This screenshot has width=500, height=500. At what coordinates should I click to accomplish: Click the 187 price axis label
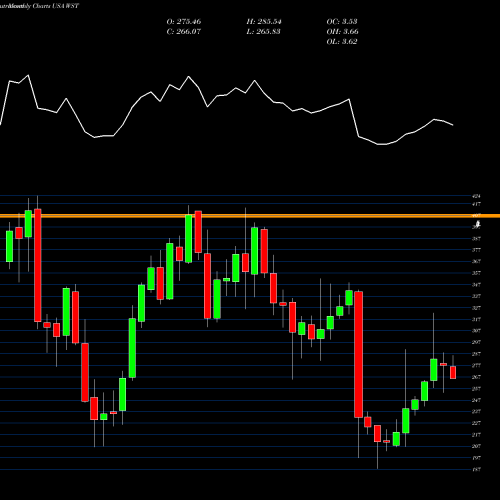pos(476,470)
